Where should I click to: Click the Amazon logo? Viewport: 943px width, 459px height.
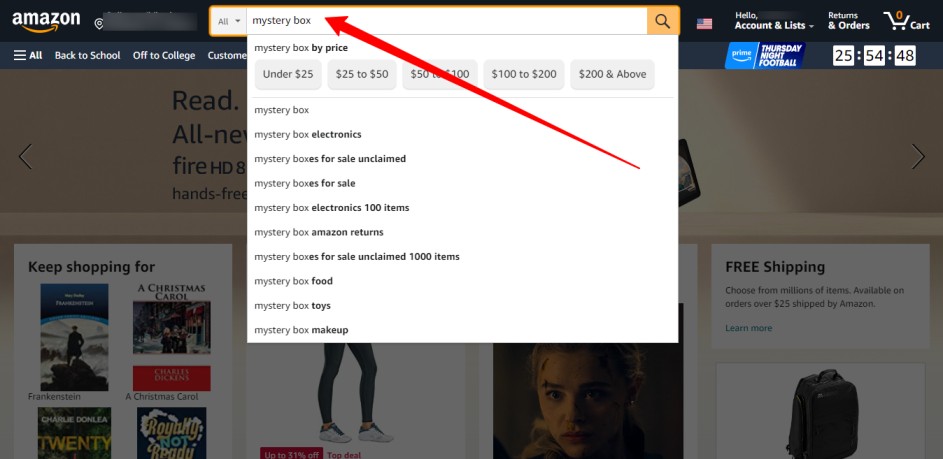tap(46, 21)
